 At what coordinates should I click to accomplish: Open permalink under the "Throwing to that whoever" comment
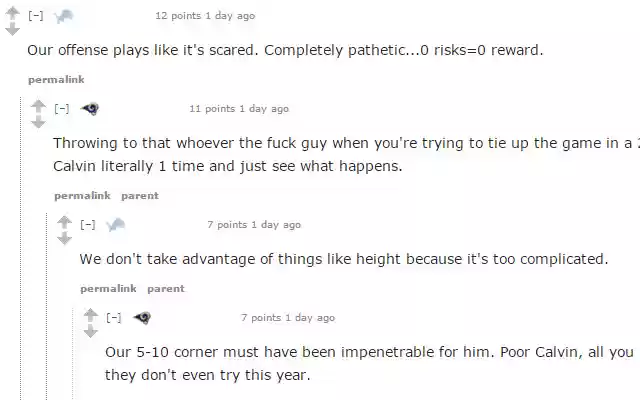[x=81, y=195]
